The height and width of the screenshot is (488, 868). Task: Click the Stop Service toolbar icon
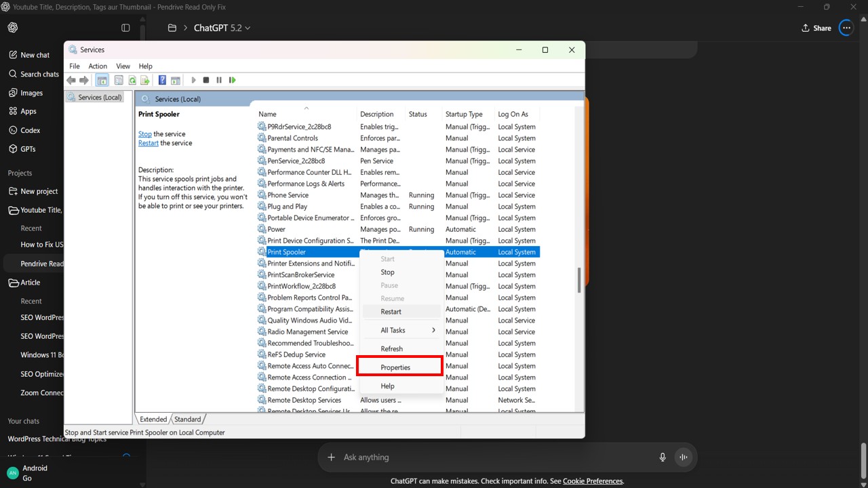pos(206,80)
